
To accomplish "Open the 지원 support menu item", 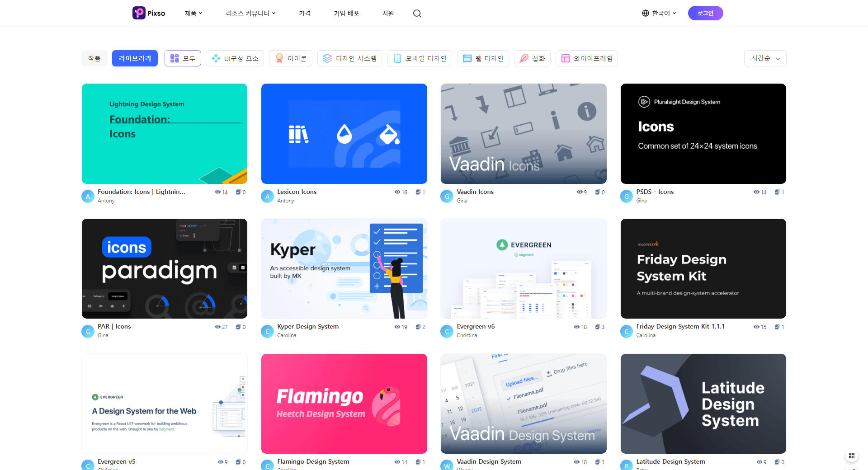I will pyautogui.click(x=388, y=13).
